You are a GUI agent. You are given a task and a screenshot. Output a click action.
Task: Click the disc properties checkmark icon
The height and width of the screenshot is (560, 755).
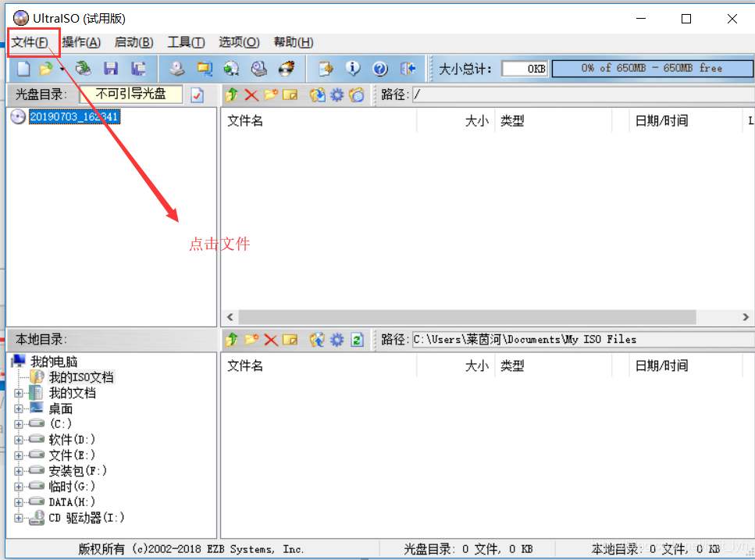pos(197,95)
